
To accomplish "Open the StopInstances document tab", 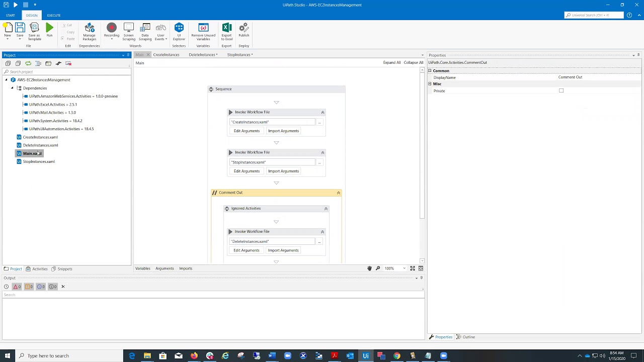I will pyautogui.click(x=239, y=55).
